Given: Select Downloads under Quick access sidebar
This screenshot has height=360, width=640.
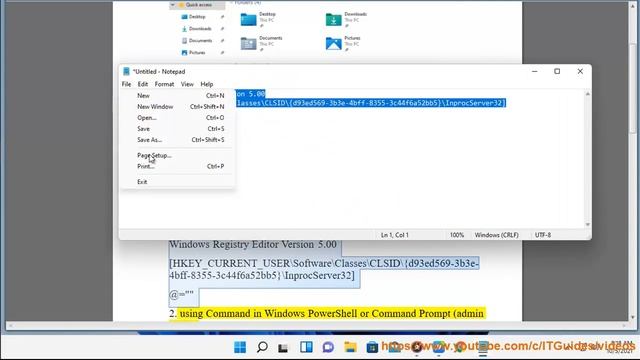Looking at the screenshot, I should 200,29.
